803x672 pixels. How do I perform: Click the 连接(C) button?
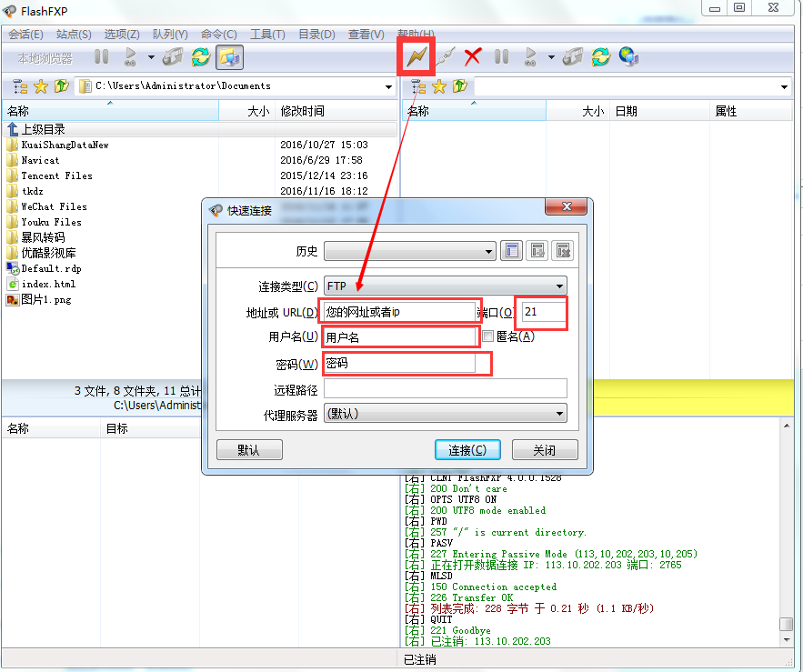click(x=467, y=450)
